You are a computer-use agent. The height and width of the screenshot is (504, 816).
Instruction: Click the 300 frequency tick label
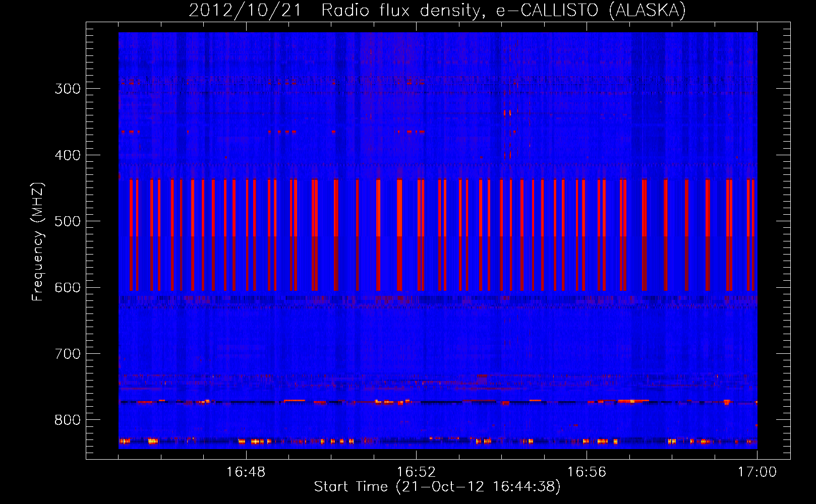(68, 89)
